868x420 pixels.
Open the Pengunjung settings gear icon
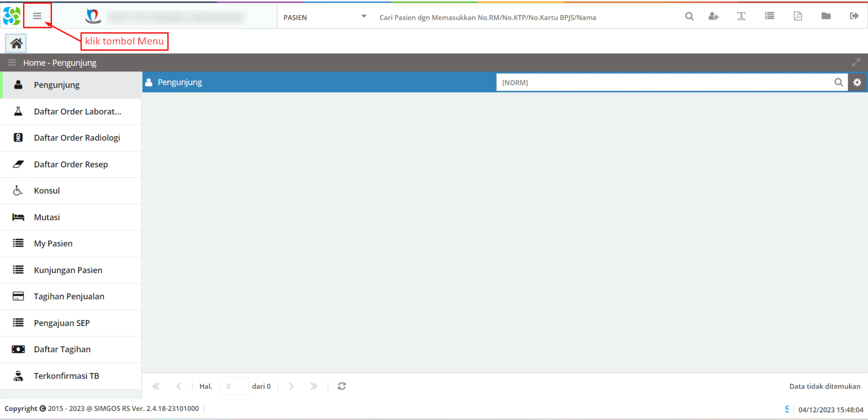pos(857,82)
